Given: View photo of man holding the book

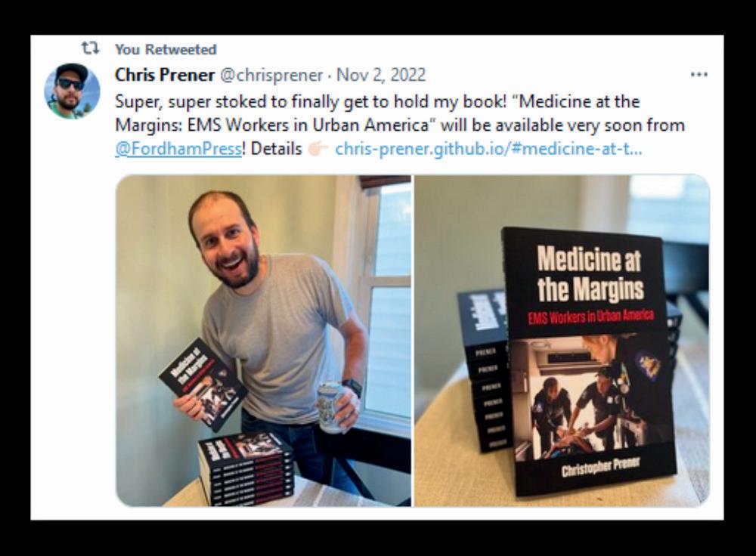Looking at the screenshot, I should (x=263, y=341).
